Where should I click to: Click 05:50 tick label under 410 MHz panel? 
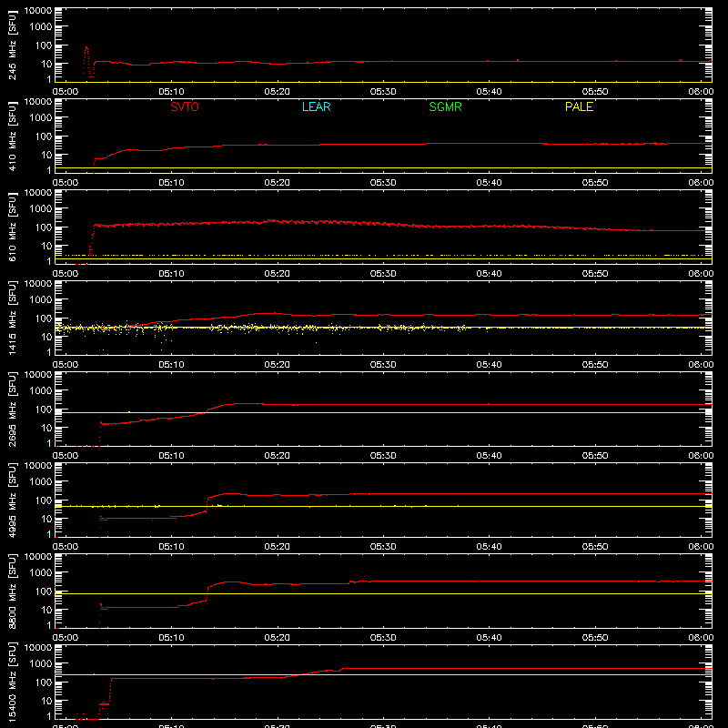[595, 183]
